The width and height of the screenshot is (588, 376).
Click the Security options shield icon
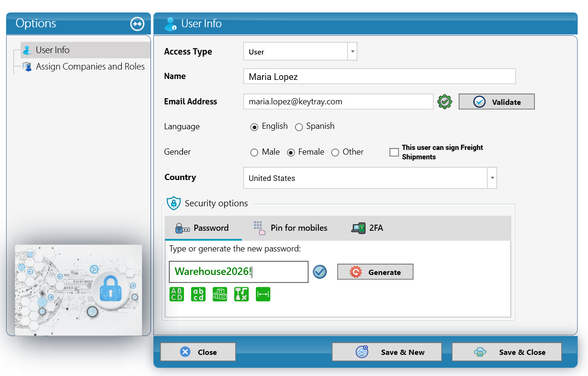174,203
